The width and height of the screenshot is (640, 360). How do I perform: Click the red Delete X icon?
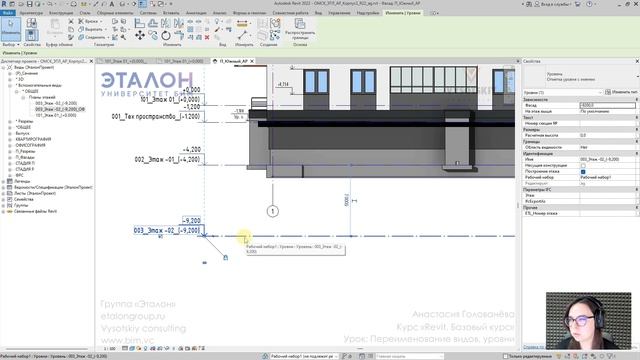click(x=207, y=37)
